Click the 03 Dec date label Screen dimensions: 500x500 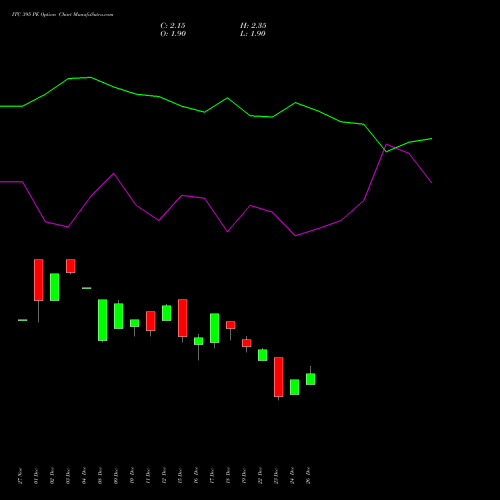[x=68, y=476]
